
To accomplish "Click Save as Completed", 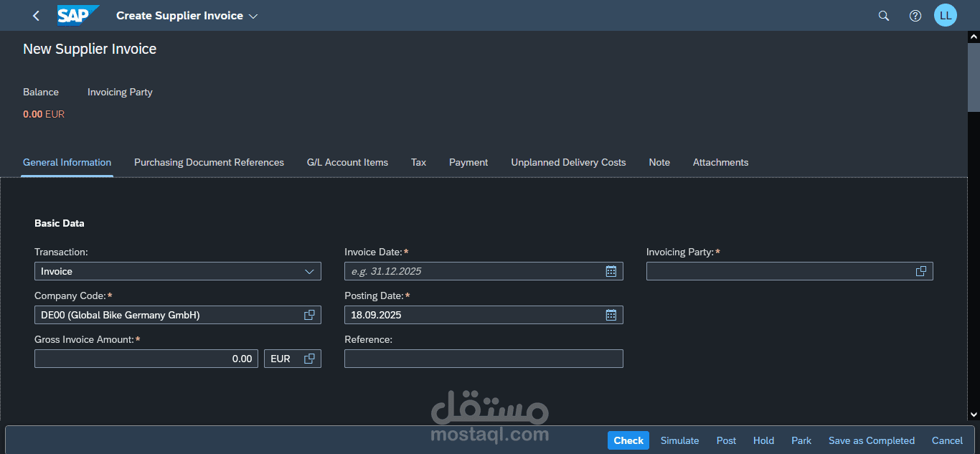I will point(872,440).
